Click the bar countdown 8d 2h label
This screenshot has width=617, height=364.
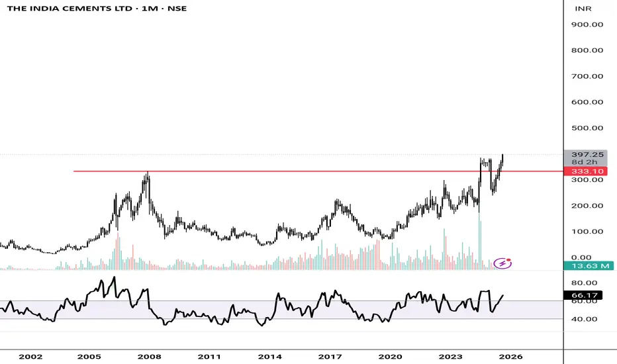click(585, 162)
